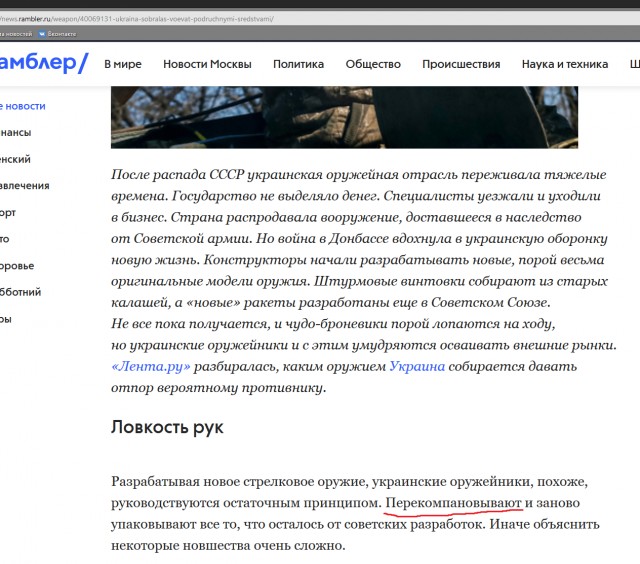Screen dimensions: 640x564
Task: Click the Rambler logo
Action: (x=44, y=62)
